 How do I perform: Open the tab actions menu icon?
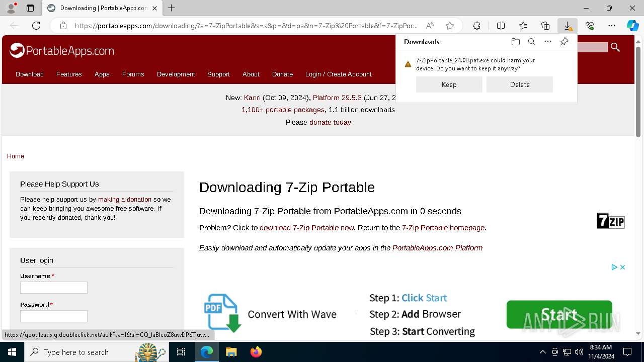click(30, 8)
